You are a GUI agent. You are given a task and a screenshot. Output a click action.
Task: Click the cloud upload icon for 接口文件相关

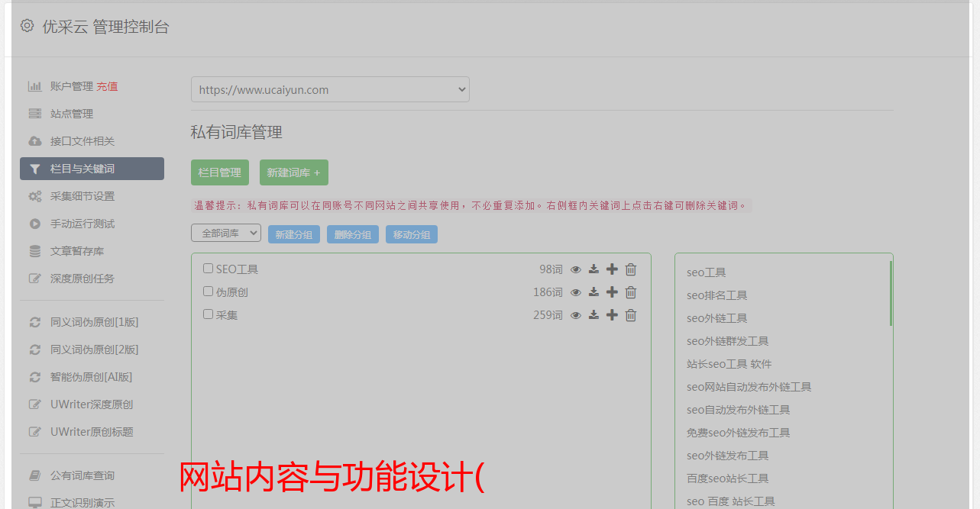tap(34, 141)
